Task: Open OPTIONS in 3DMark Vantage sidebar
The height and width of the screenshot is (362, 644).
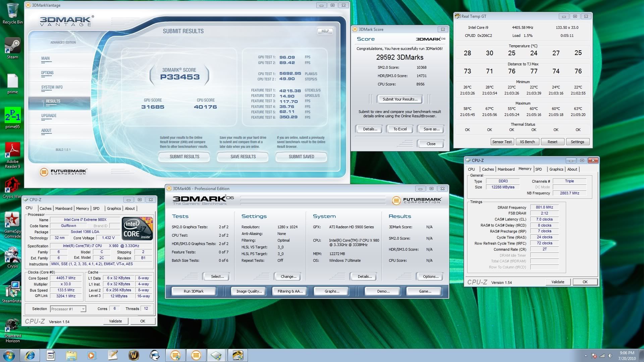Action: point(47,73)
